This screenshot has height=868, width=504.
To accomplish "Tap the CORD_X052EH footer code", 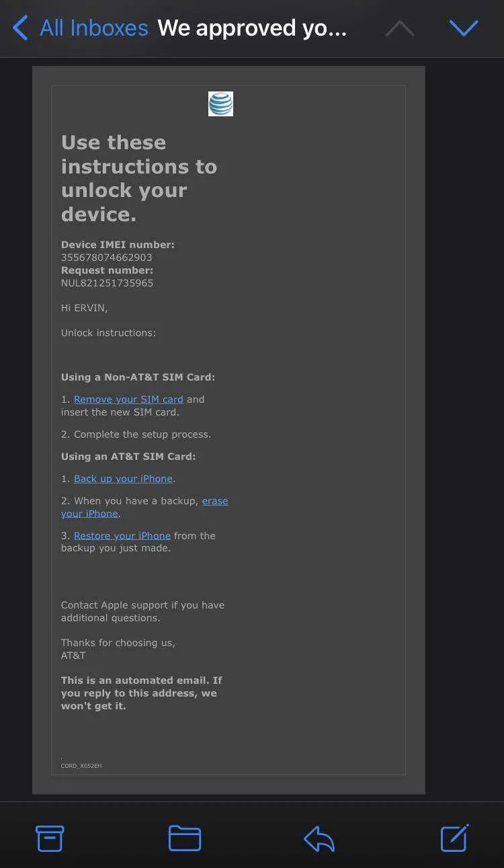I will pos(81,766).
